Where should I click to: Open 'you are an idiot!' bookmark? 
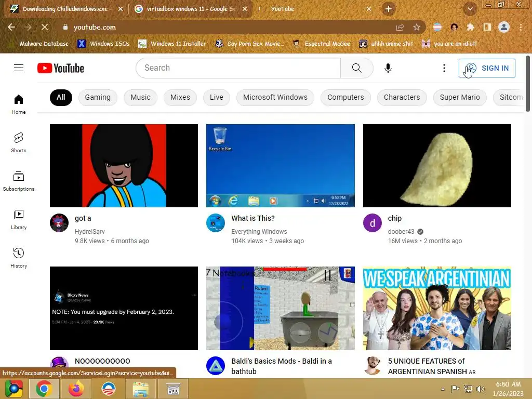coord(449,44)
